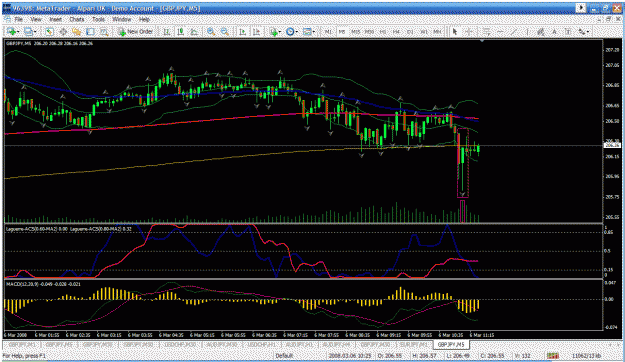Select the text 'A' tool
The height and width of the screenshot is (362, 625).
pos(554,31)
